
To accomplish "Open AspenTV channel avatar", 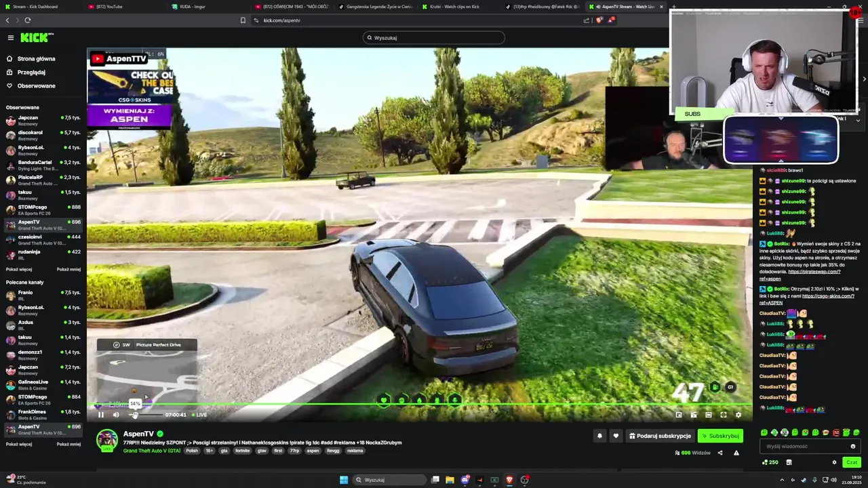I will [x=107, y=440].
